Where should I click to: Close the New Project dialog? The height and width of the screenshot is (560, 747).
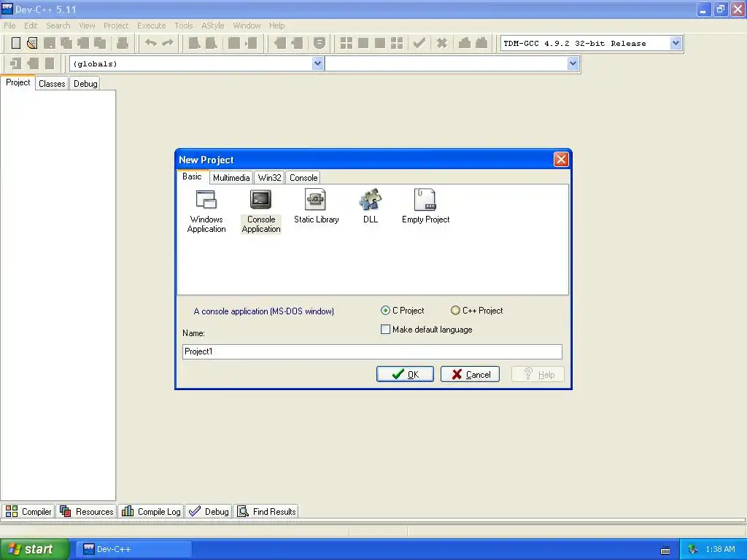pos(561,160)
